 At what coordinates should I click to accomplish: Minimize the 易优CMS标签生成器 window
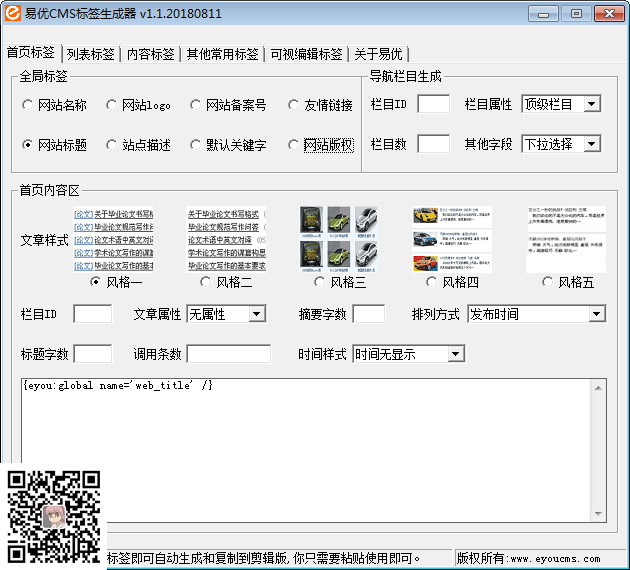543,14
